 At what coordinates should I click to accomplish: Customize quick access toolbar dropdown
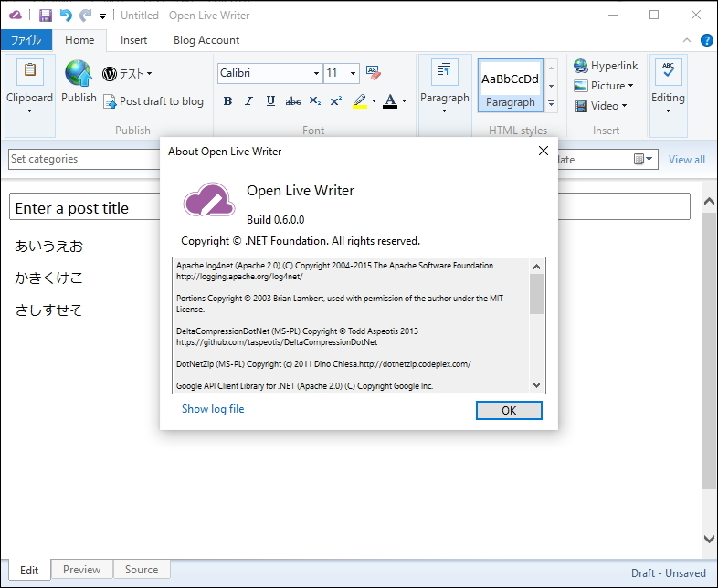click(102, 16)
